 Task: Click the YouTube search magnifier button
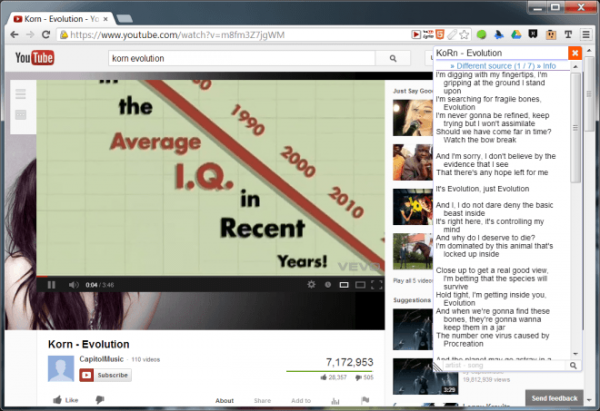(393, 58)
